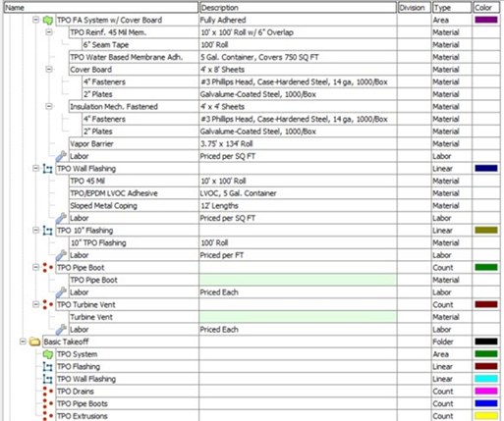Click magenta color swatch of TPO Drains
This screenshot has height=421, width=504.
486,392
